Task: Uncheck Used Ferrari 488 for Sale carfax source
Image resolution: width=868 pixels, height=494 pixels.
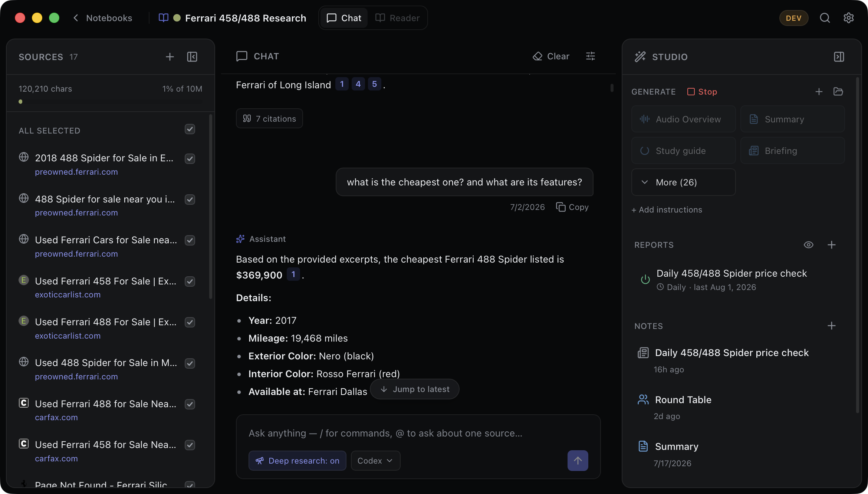Action: pos(190,404)
